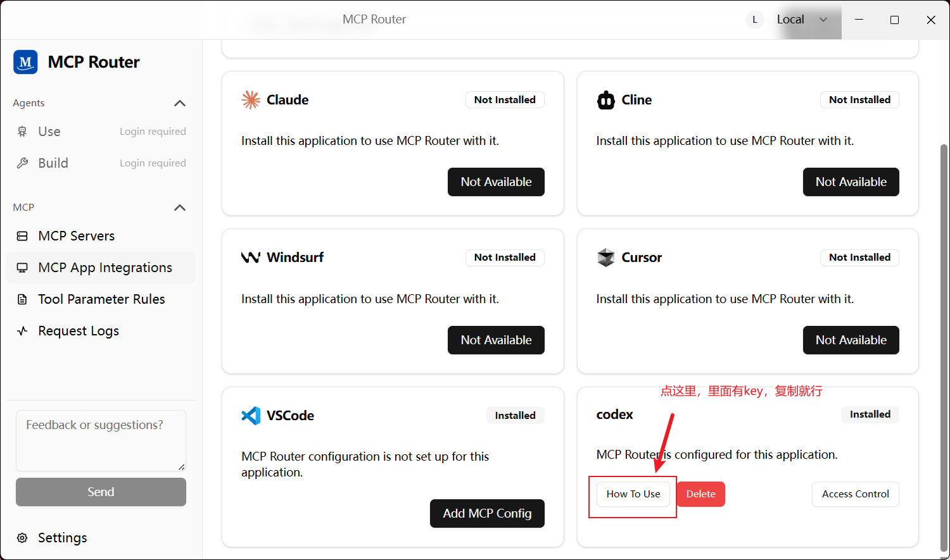
Task: Click the "is configured" message in codex card
Action: pos(717,455)
